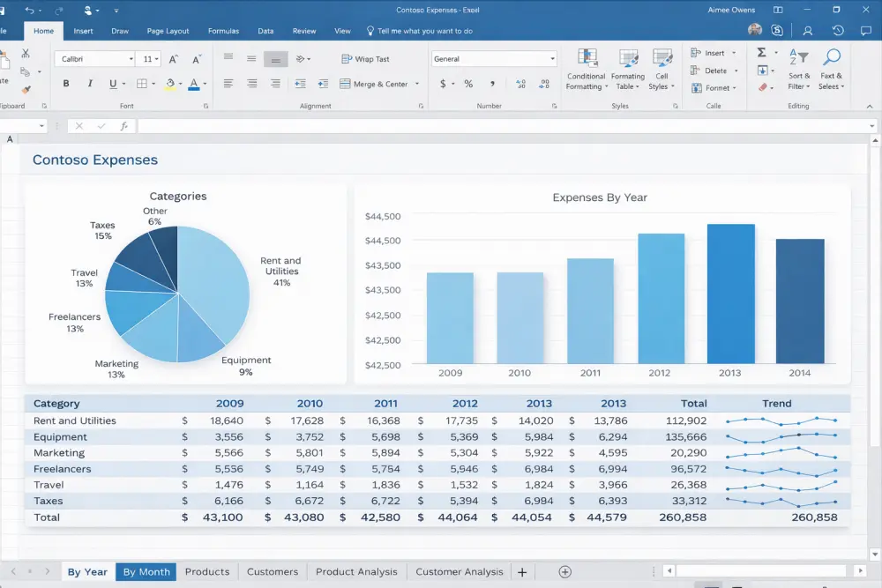Open Conditional Formatting
The width and height of the screenshot is (882, 588).
tap(586, 71)
